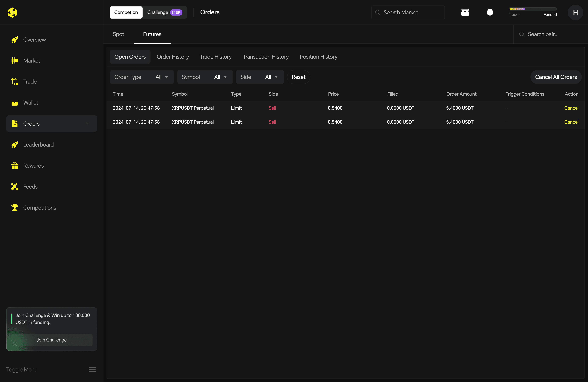
Task: Click Cancel All Orders button
Action: 556,77
